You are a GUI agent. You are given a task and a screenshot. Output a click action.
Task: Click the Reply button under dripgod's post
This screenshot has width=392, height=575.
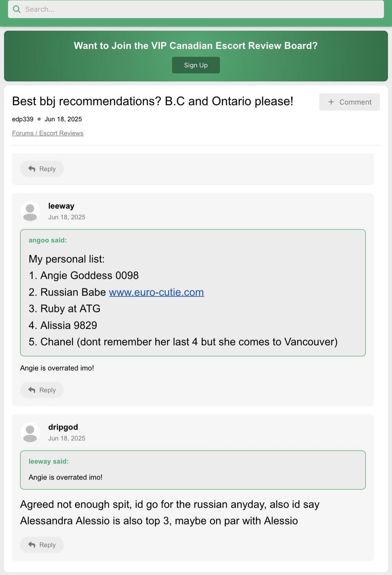[42, 545]
